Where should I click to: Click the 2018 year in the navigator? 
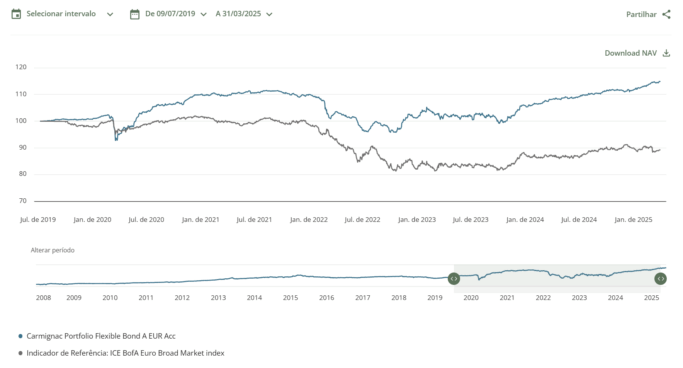tap(399, 298)
